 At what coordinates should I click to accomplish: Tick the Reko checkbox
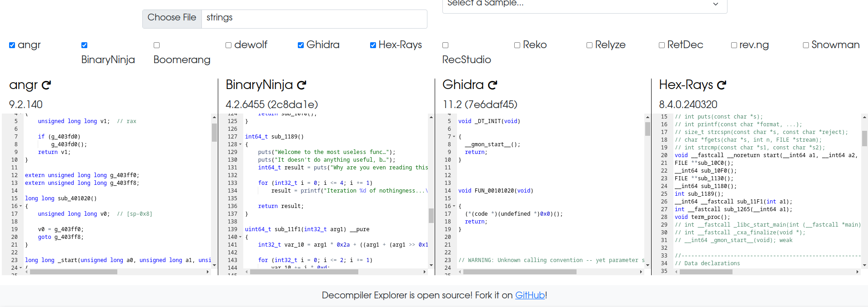pyautogui.click(x=517, y=45)
